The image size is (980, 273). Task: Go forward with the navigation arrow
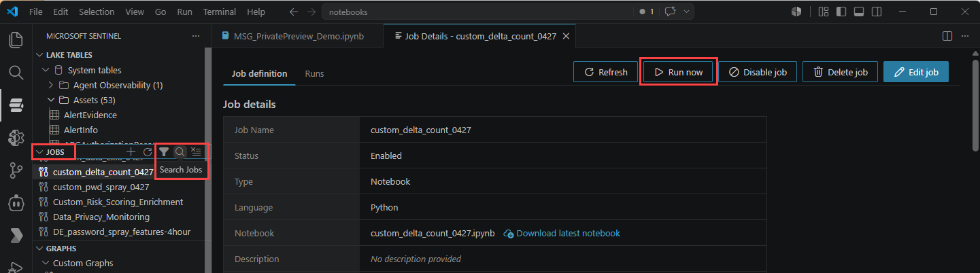pos(311,12)
